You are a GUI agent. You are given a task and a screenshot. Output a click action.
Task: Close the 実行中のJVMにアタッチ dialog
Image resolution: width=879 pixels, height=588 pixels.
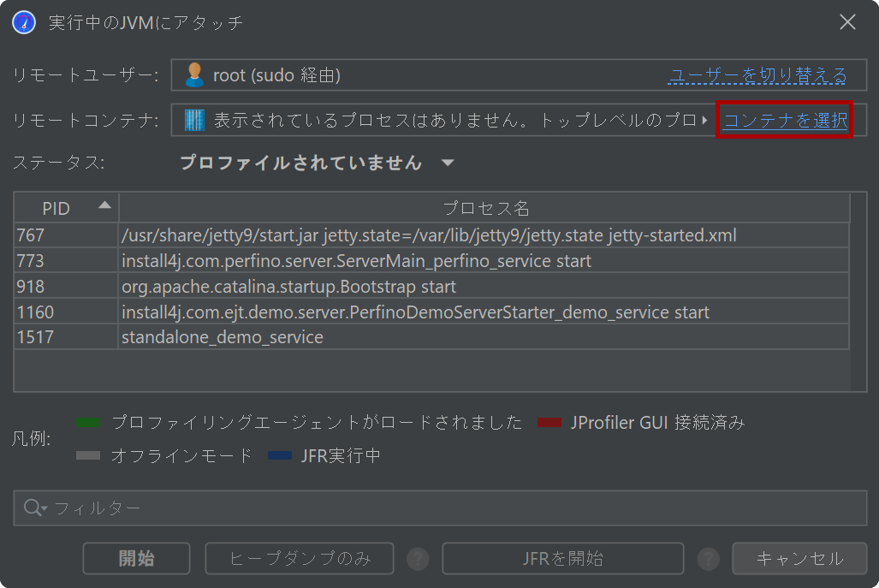click(847, 22)
